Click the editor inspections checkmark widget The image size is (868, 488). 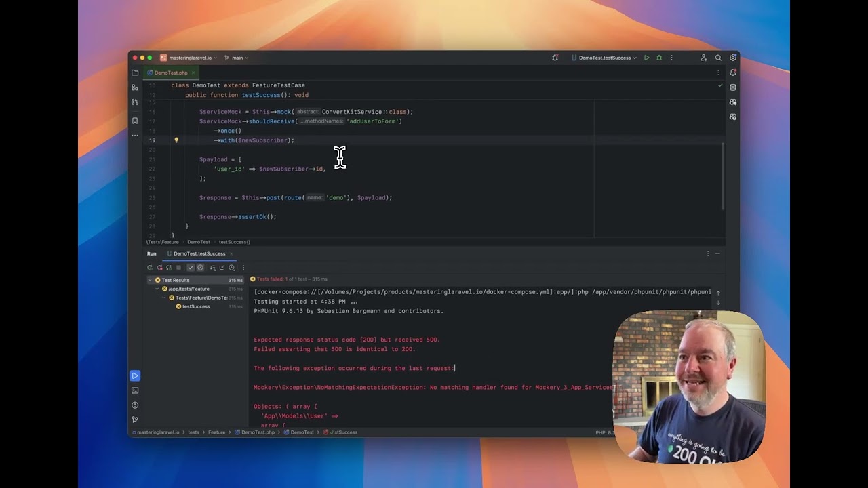pyautogui.click(x=720, y=85)
